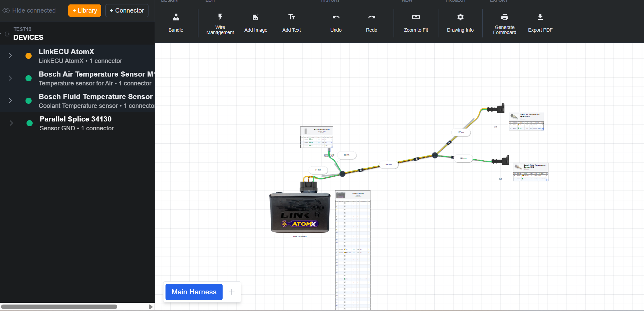
Task: Click the 55 mm length label
Action: (x=347, y=155)
